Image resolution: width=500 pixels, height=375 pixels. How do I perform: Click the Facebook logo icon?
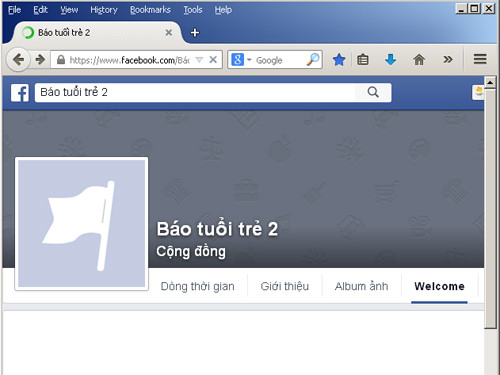20,93
